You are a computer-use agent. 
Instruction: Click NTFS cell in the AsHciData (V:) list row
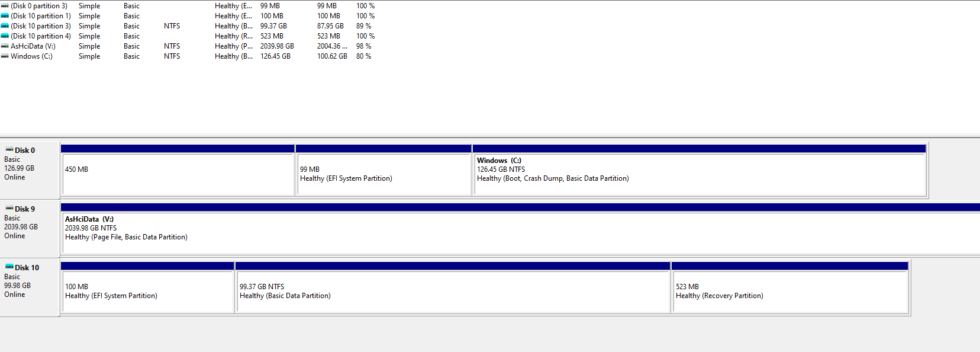[x=172, y=46]
